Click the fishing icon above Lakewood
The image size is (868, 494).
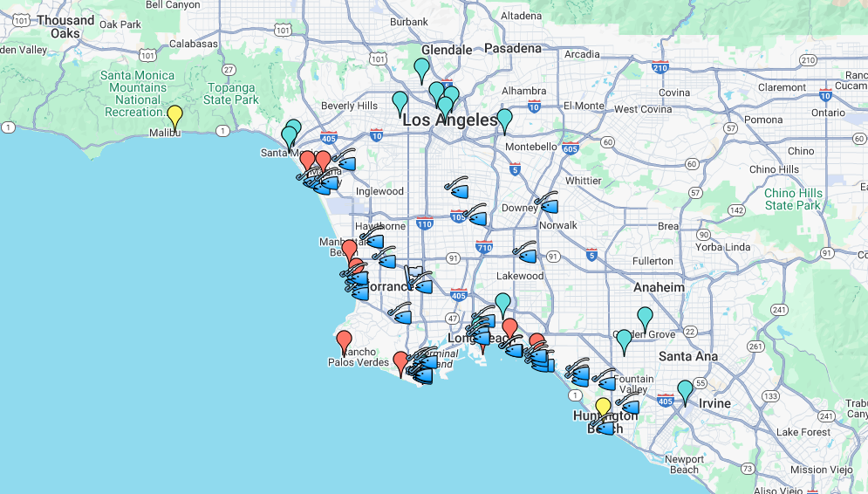525,254
